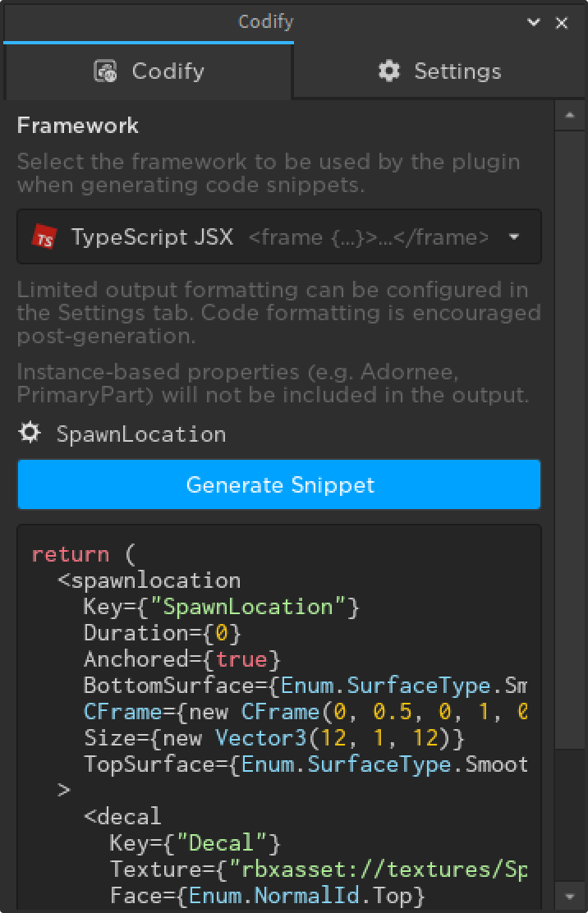This screenshot has height=913, width=588.
Task: Click the red TS TypeScript icon
Action: click(x=44, y=237)
